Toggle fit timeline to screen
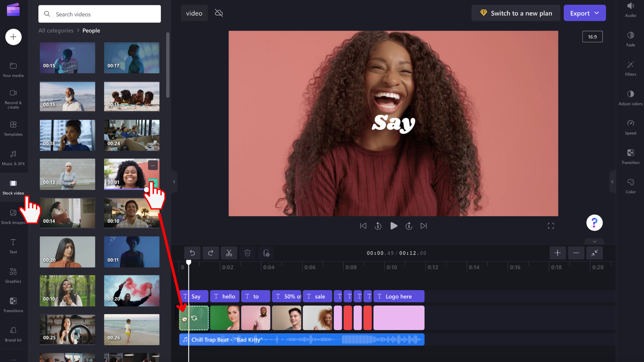 point(594,253)
